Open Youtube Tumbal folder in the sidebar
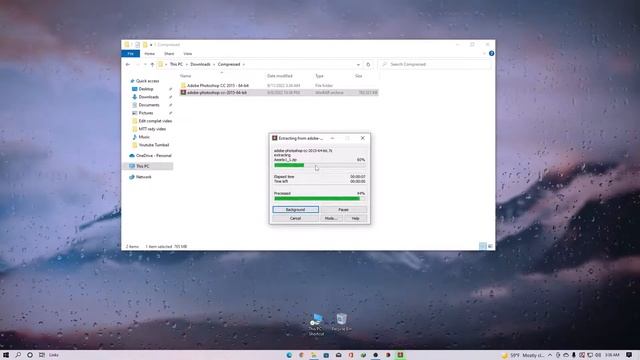640x360 pixels. click(x=153, y=145)
